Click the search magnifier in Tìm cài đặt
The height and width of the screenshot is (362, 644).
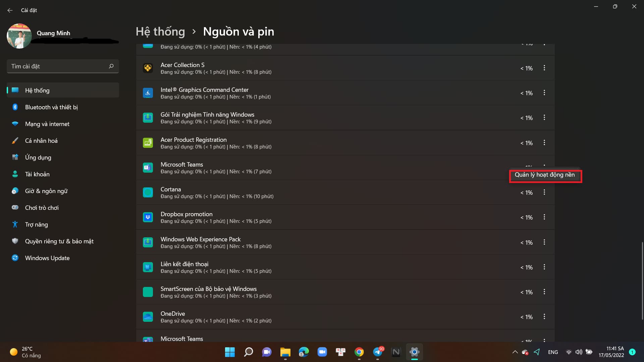[x=111, y=66]
